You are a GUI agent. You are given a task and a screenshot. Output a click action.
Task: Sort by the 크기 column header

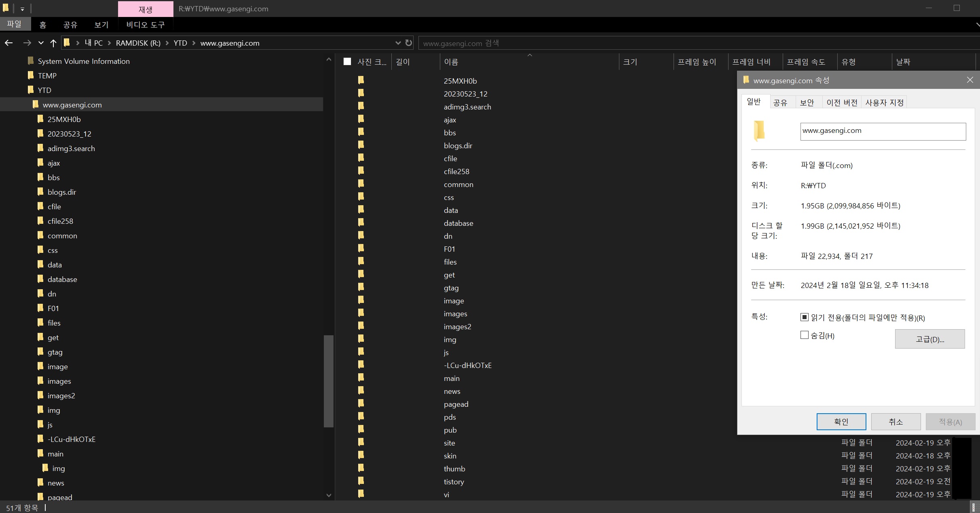tap(646, 62)
